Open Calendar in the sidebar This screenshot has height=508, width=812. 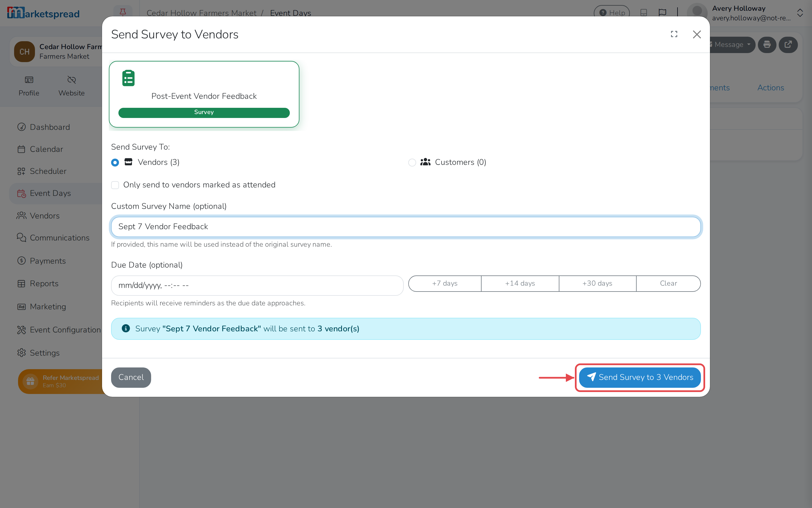click(46, 149)
